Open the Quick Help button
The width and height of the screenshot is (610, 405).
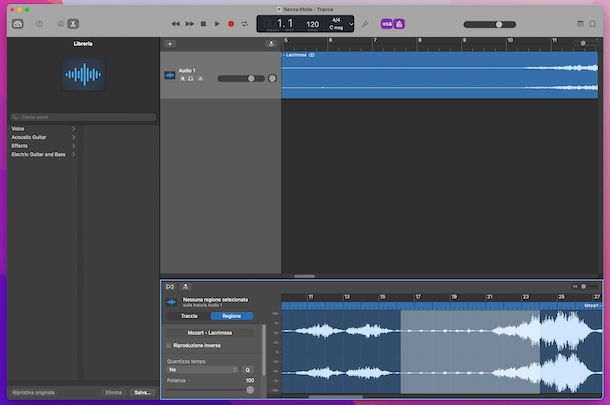point(39,24)
